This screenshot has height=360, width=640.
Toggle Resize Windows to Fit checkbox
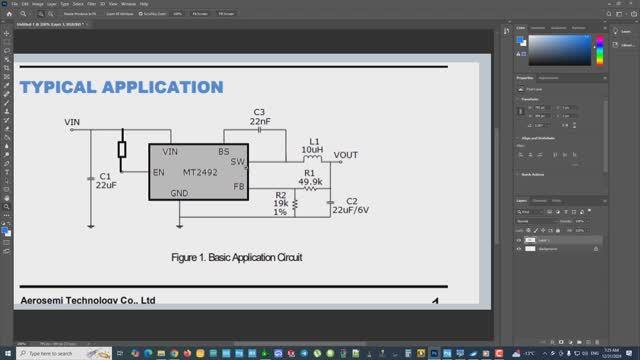tap(61, 14)
